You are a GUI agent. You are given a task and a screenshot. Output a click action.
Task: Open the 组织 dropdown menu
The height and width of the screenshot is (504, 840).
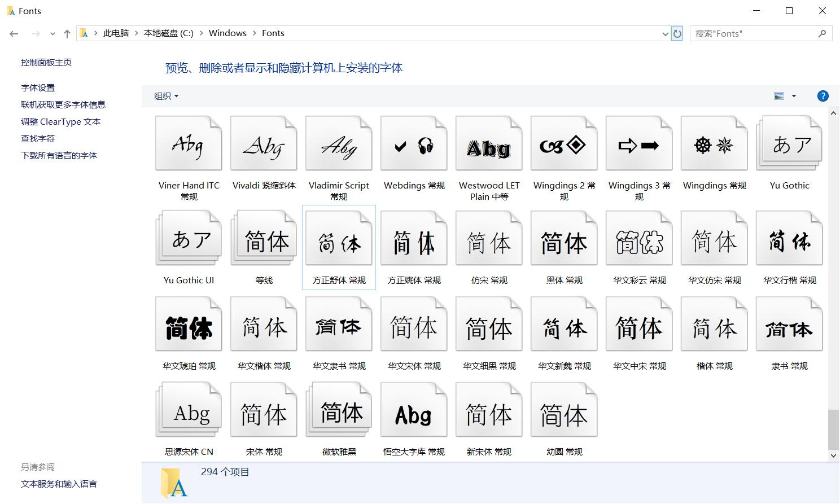(x=166, y=96)
